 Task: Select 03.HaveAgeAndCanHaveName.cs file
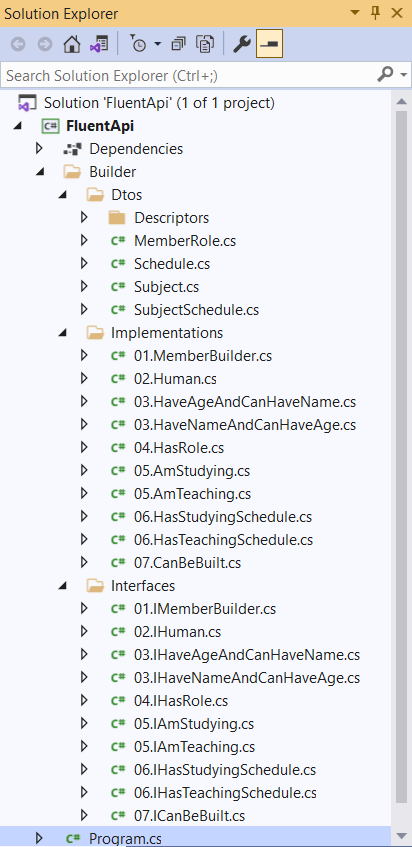[245, 402]
